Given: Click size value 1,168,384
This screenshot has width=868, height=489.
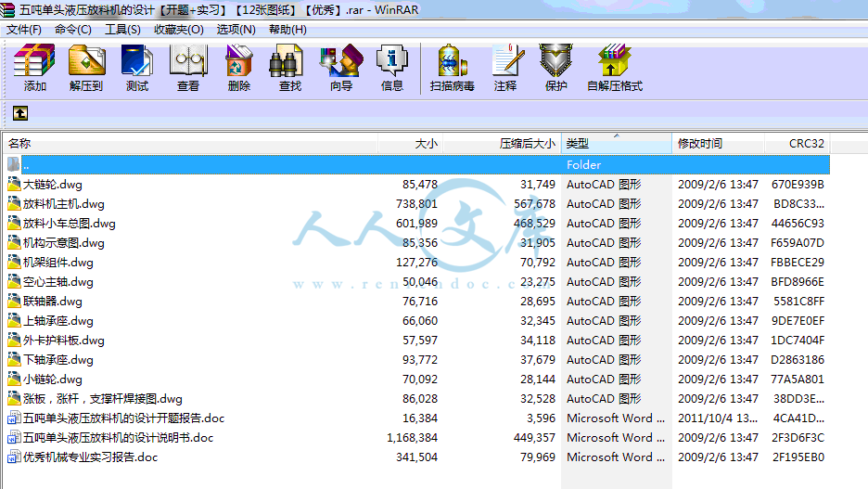Looking at the screenshot, I should (x=412, y=437).
